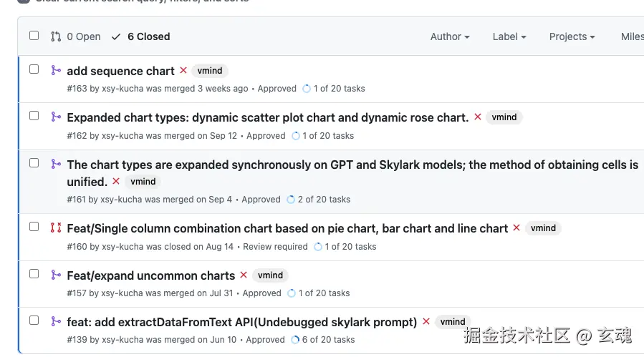644x357 pixels.
Task: Select checkbox for add sequence chart PR
Action: (x=34, y=69)
